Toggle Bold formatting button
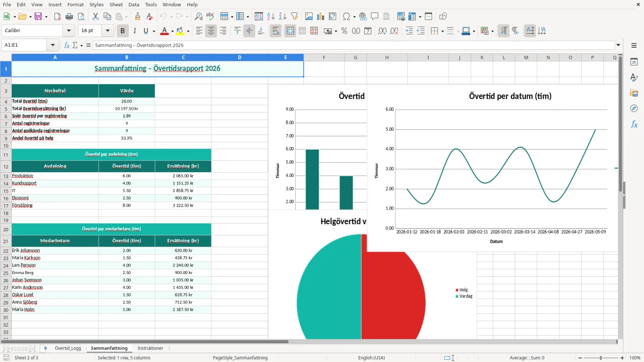The height and width of the screenshot is (362, 644). (123, 31)
